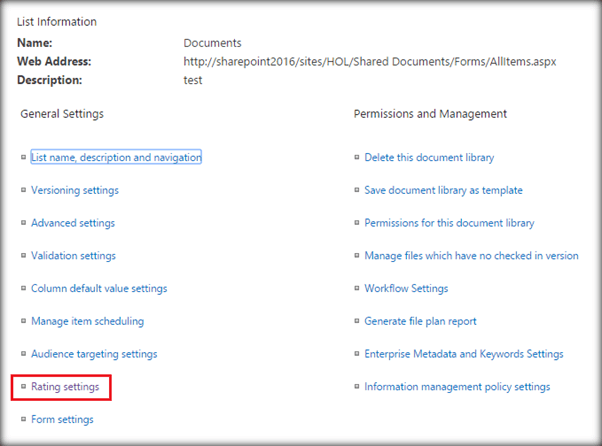Open Workflow Settings link

click(x=406, y=288)
